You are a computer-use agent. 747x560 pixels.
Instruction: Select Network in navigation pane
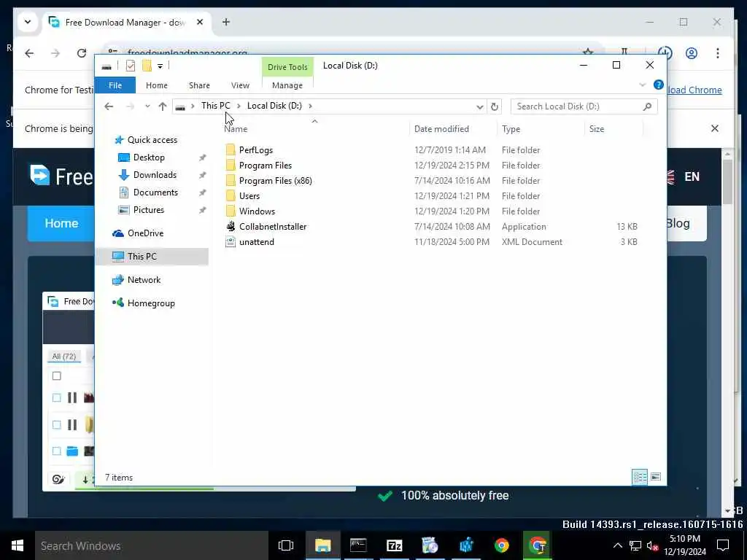[x=144, y=279]
